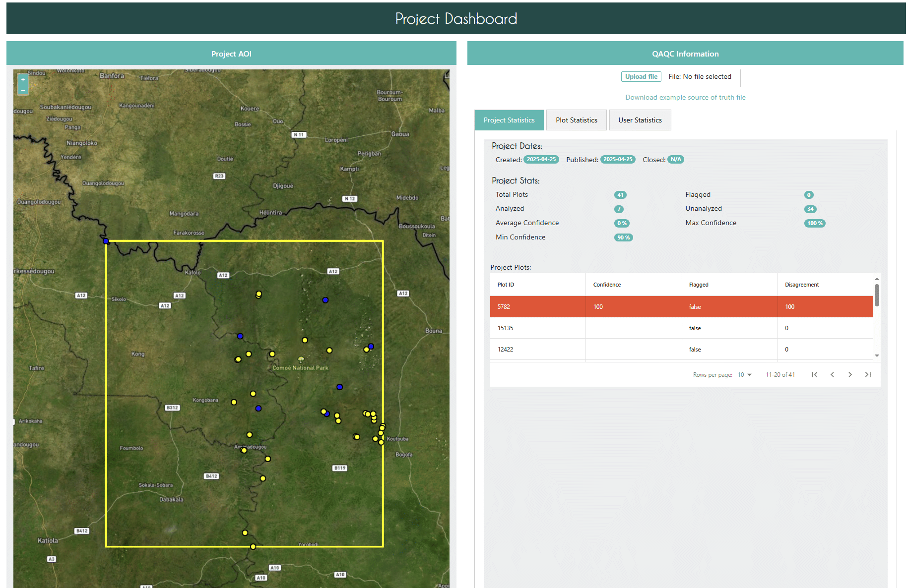Click the QAQC Information panel header
This screenshot has width=907, height=588.
pyautogui.click(x=685, y=54)
